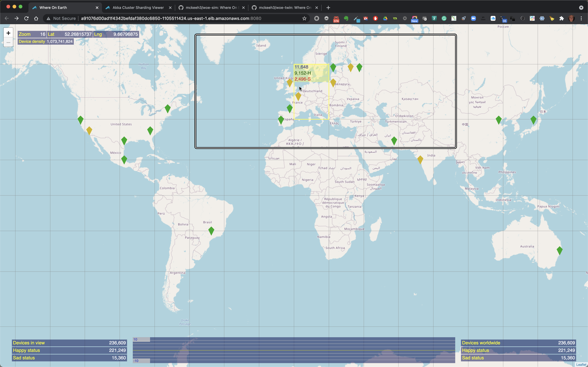Click the forward navigation arrow

(x=16, y=18)
